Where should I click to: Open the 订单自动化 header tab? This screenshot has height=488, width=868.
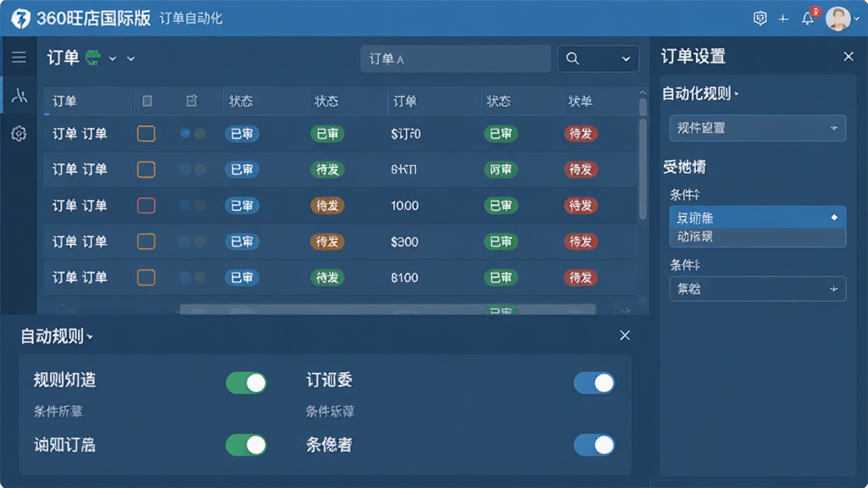point(191,19)
